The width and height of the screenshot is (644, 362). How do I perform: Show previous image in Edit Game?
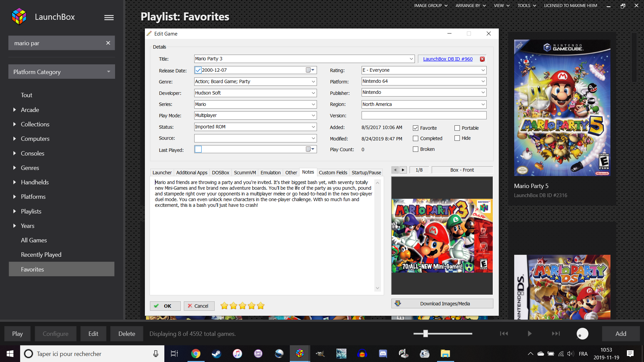pos(395,170)
